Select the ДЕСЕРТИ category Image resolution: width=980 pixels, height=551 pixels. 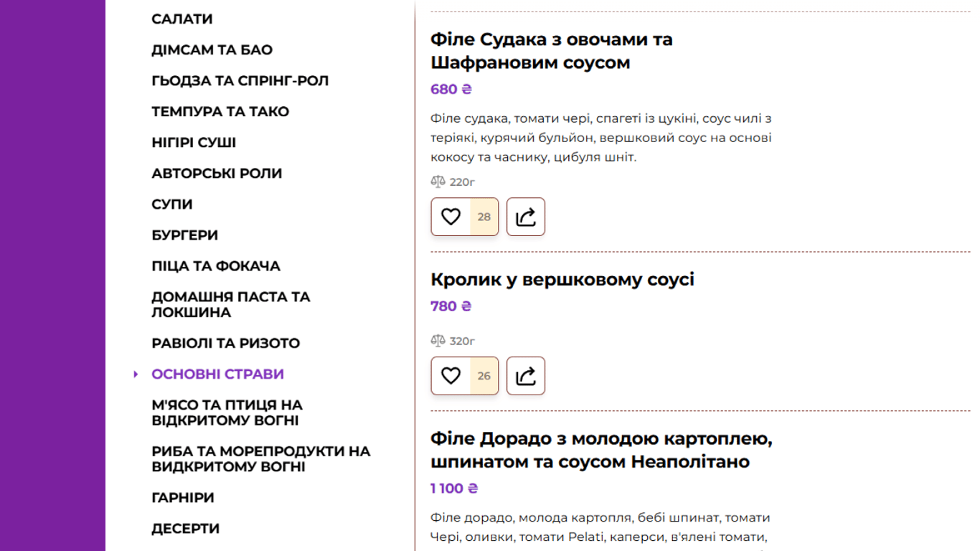coord(186,528)
